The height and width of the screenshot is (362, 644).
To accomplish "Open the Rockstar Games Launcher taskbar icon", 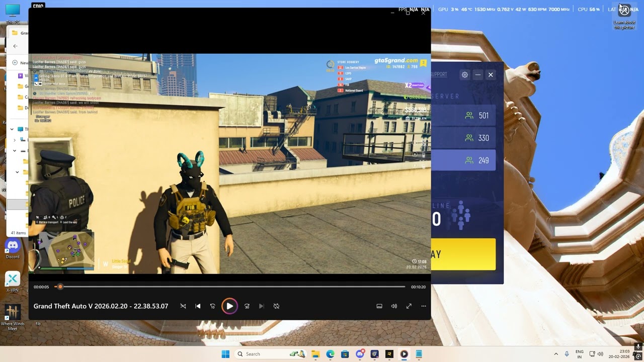I will click(x=389, y=354).
